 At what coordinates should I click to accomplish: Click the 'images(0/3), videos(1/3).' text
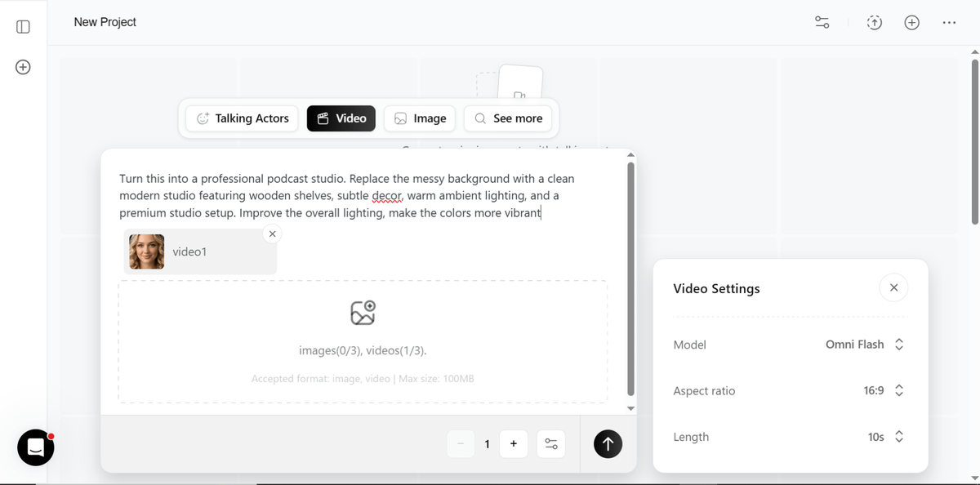[x=363, y=351]
